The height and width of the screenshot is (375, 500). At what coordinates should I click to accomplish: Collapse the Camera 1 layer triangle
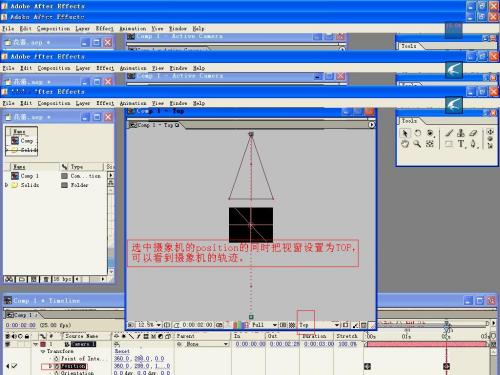coord(36,344)
